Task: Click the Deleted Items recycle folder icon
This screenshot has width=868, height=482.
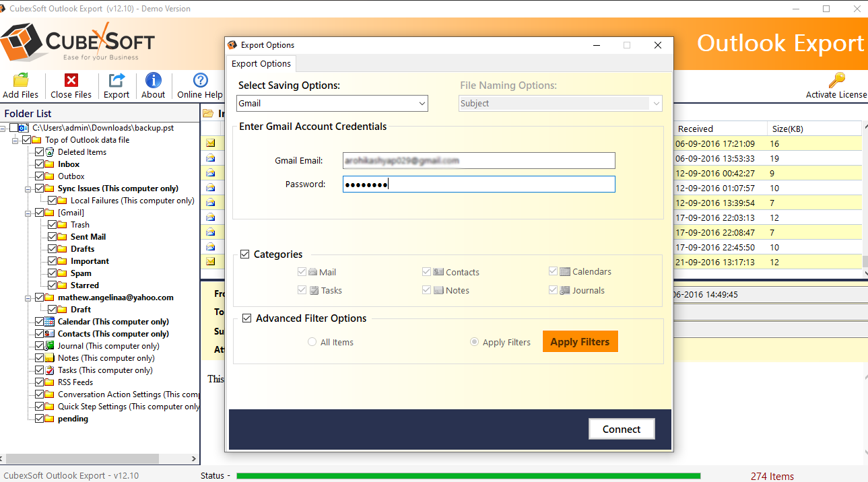Action: [x=50, y=152]
